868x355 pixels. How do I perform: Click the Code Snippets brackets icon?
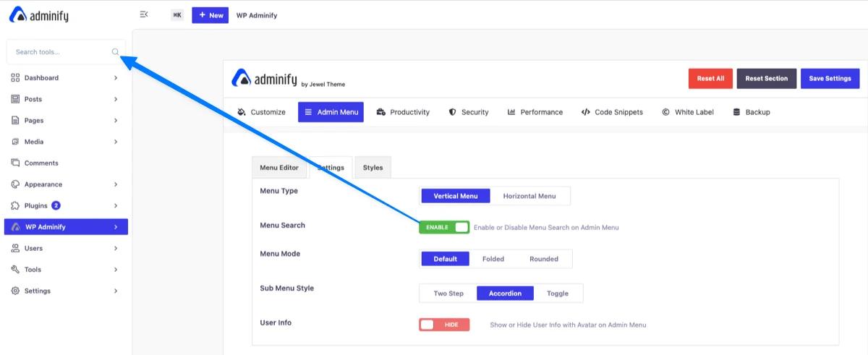coord(586,112)
